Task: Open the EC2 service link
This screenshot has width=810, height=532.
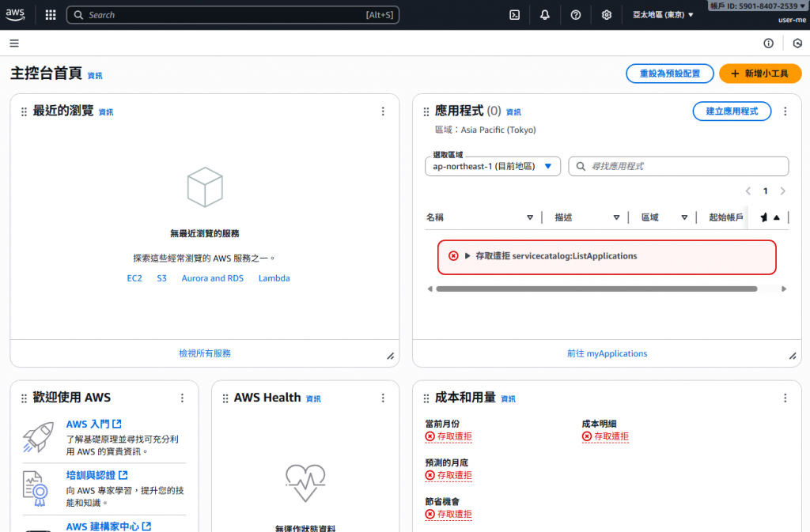Action: tap(134, 278)
